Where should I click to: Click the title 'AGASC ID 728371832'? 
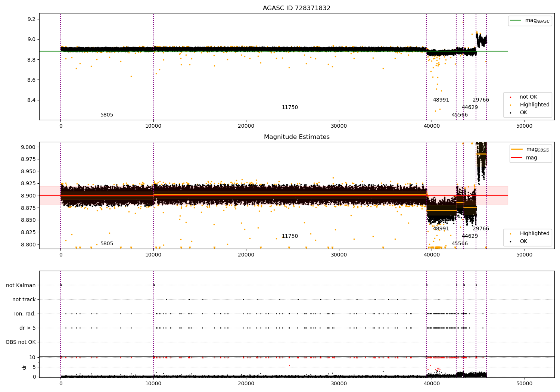point(296,8)
